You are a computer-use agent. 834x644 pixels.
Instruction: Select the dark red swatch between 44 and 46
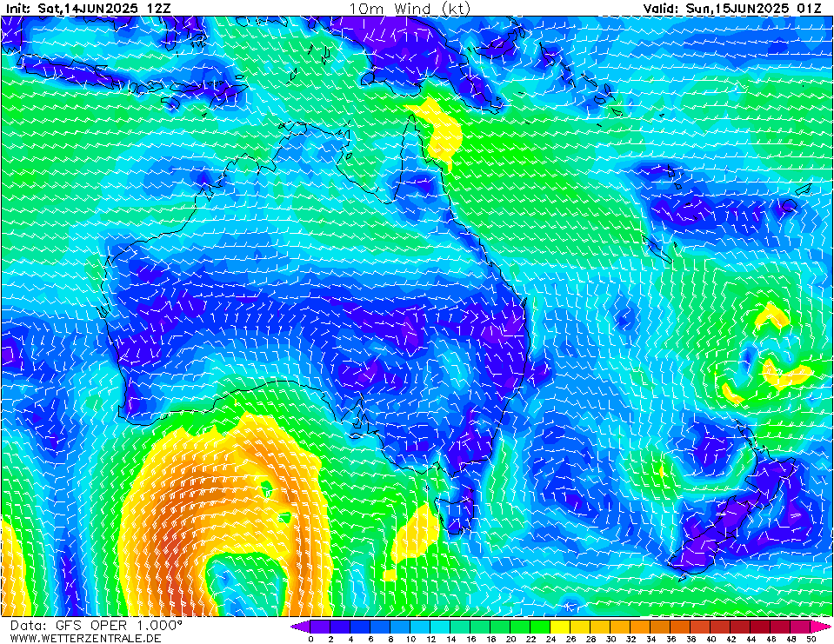761,626
